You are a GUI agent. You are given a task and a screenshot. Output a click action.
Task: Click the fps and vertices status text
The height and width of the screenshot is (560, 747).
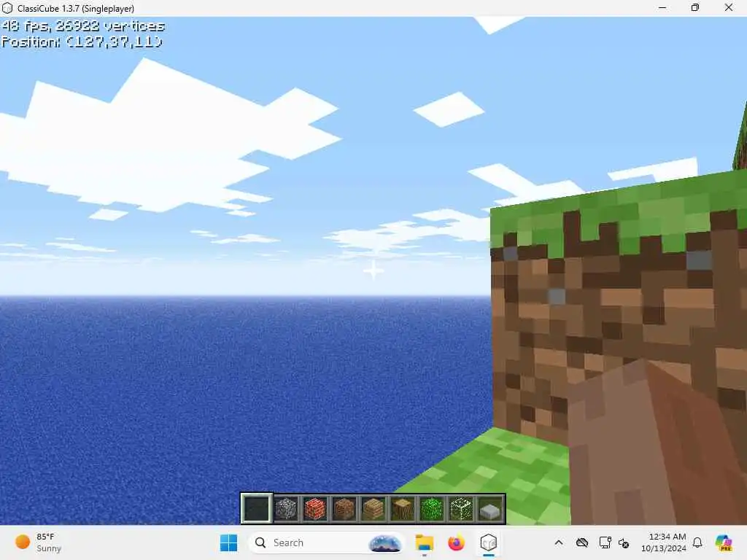coord(83,26)
